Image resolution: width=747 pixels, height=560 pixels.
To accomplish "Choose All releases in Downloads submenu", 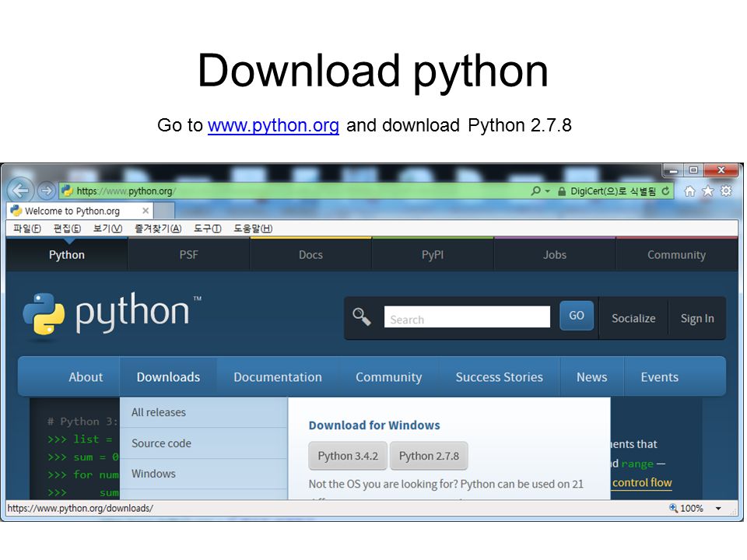I will [x=204, y=412].
